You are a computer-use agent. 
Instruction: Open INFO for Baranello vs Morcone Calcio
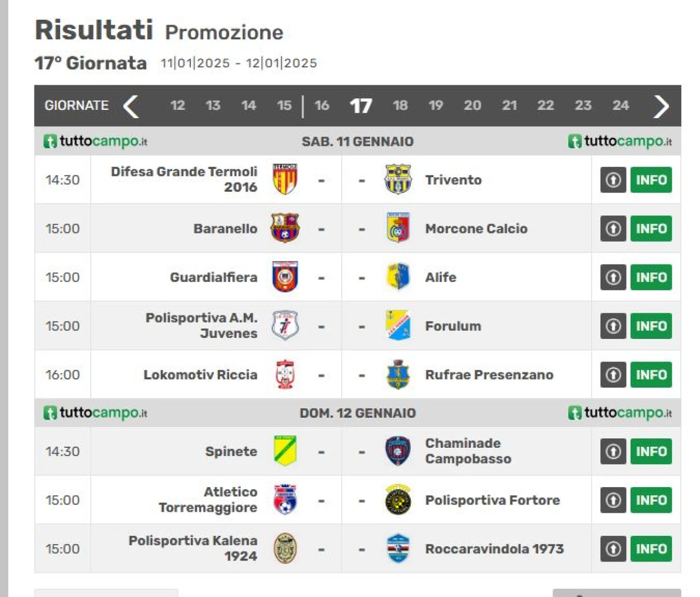click(651, 229)
